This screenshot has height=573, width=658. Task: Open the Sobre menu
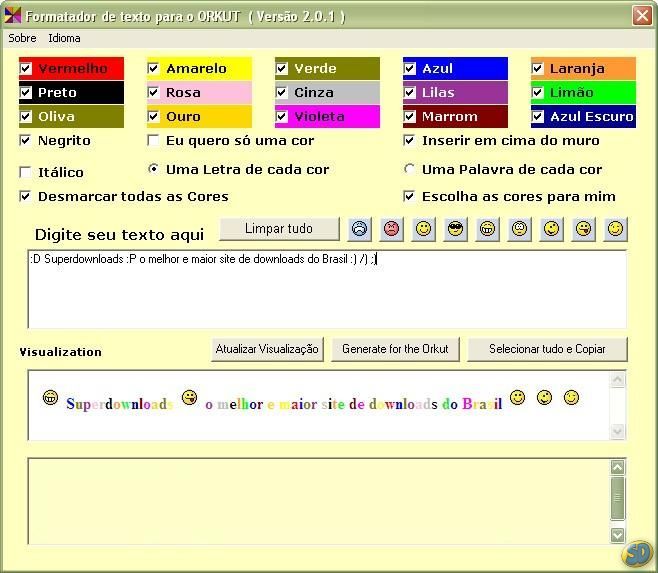point(22,38)
